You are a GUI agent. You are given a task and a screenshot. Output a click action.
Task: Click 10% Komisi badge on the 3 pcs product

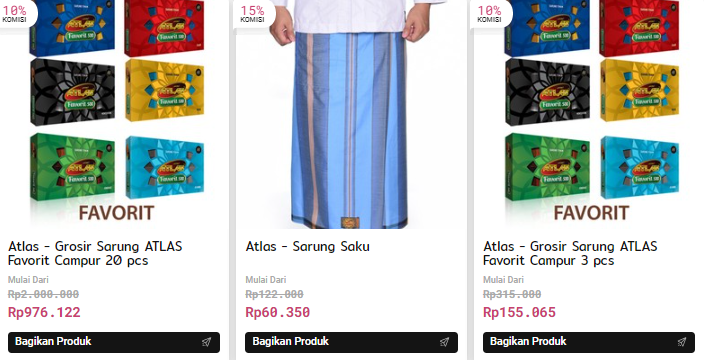click(489, 13)
